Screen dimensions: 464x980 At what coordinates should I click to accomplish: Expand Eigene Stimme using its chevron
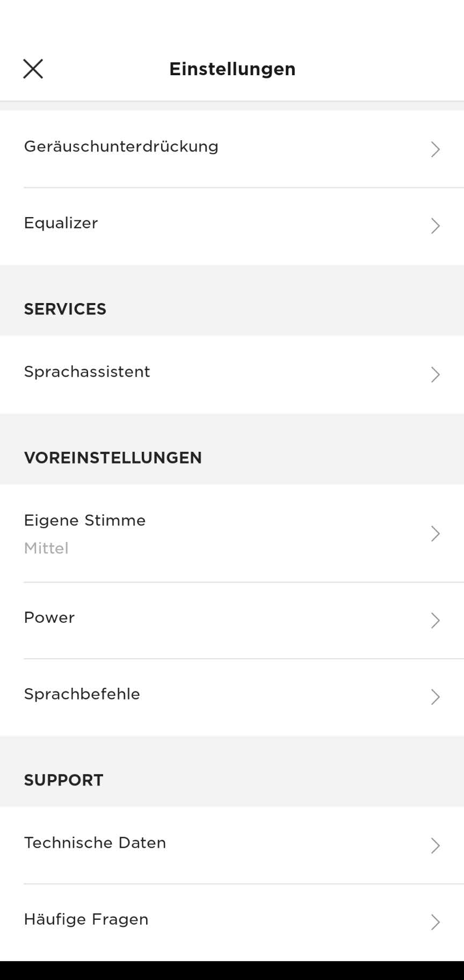tap(435, 534)
